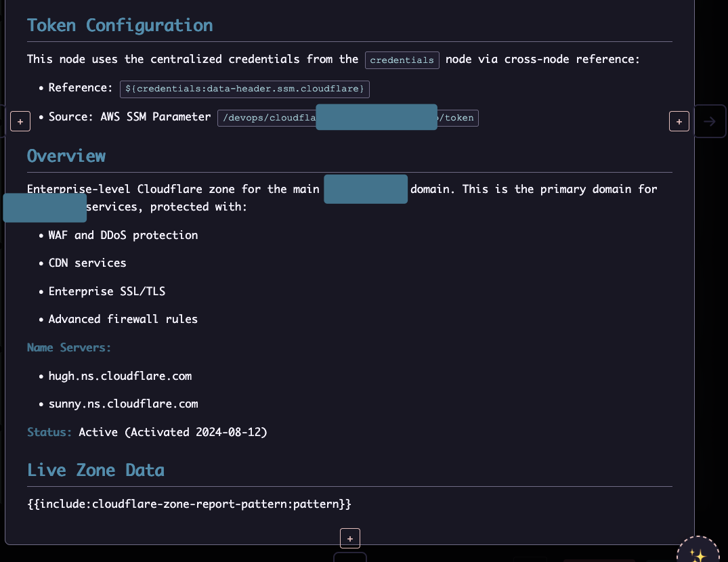Click the cloudflare-zone-report-pattern include text
728x562 pixels.
[189, 504]
